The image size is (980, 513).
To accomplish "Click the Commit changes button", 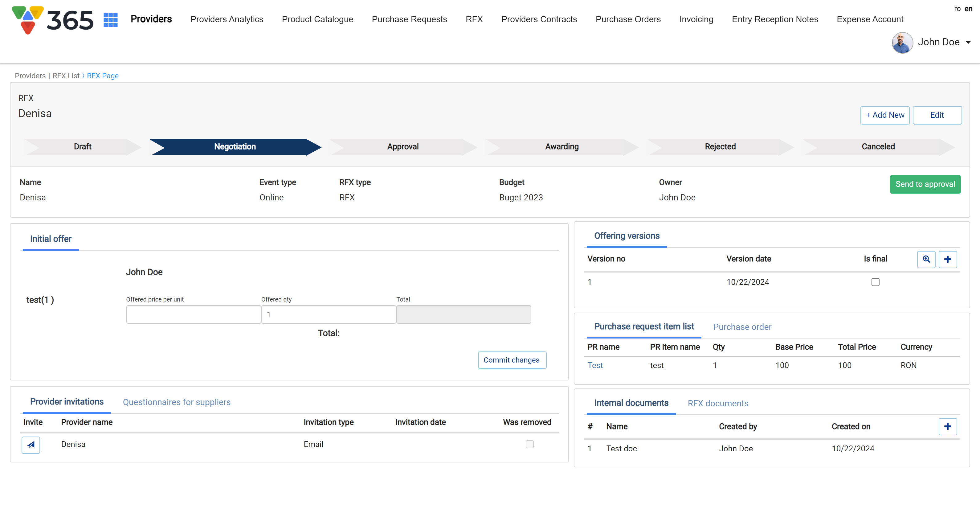I will pyautogui.click(x=512, y=360).
